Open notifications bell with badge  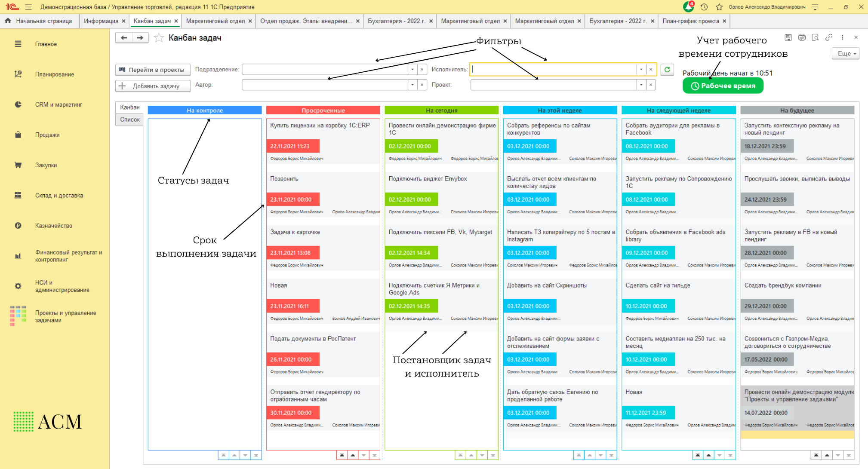tap(688, 6)
